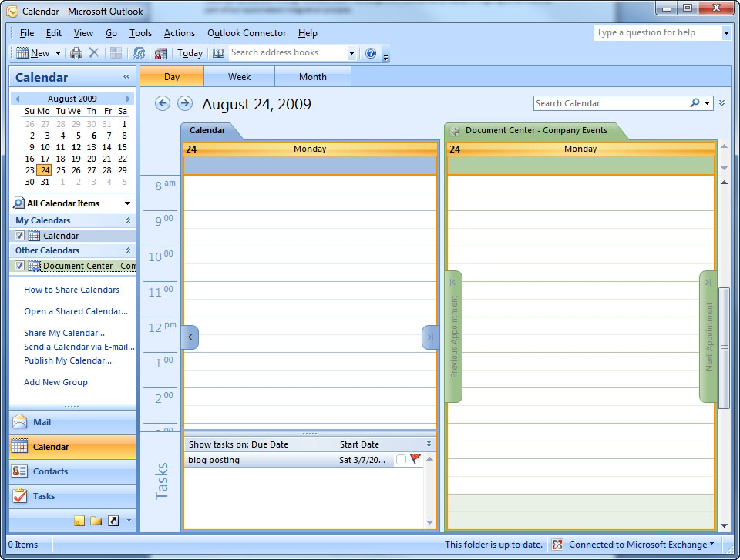Screen dimensions: 740x560
Task: Click the Print toolbar icon
Action: pyautogui.click(x=76, y=53)
